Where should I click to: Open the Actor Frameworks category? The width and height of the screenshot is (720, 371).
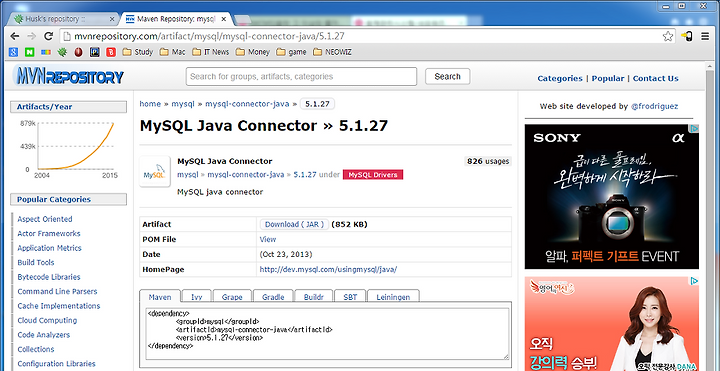pyautogui.click(x=49, y=233)
